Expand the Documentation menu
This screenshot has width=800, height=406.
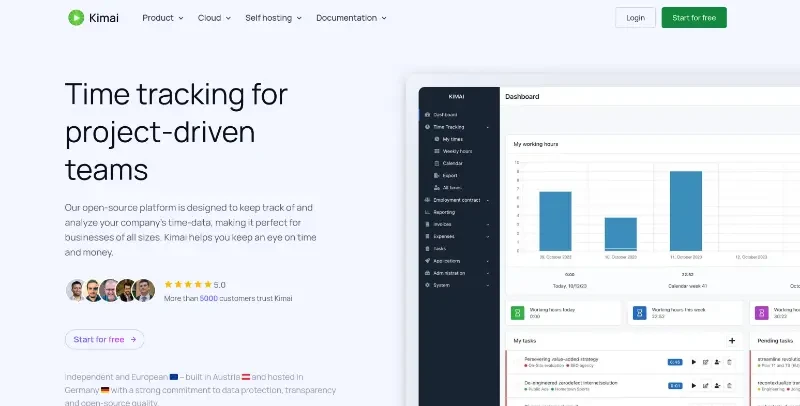point(351,18)
